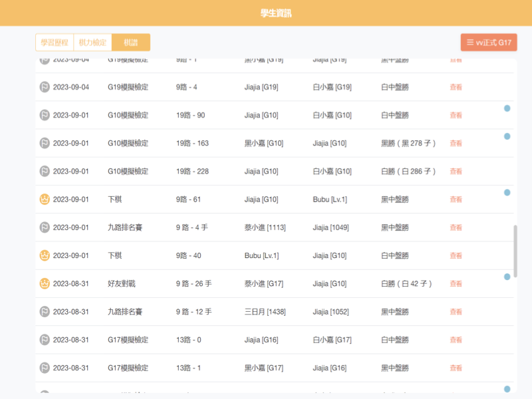Viewport: 532px width, 399px height.
Task: Open 查看 for the 白勝 (白 42 子) game
Action: coord(456,284)
